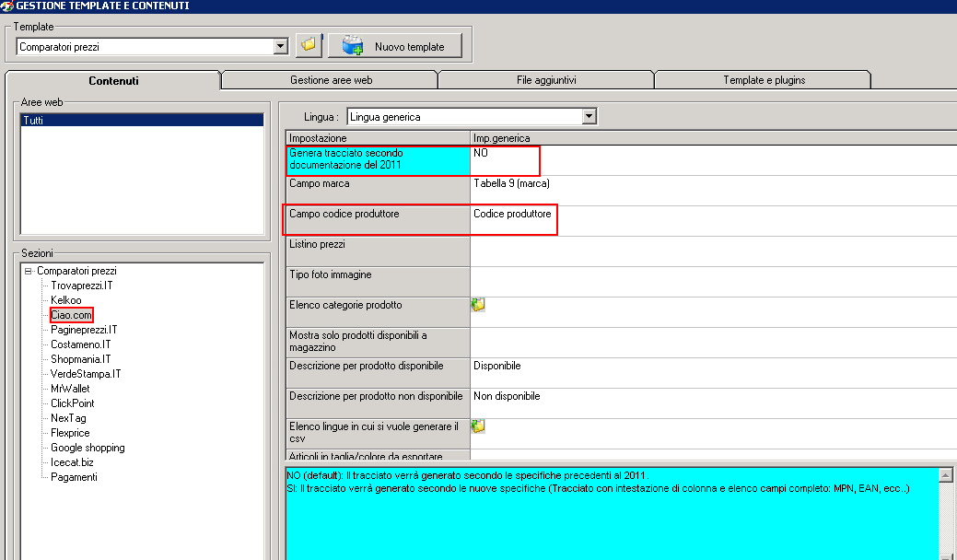Select the Descrizione per prodotto disponibile label
Screen dimensions: 957x560
click(x=378, y=373)
